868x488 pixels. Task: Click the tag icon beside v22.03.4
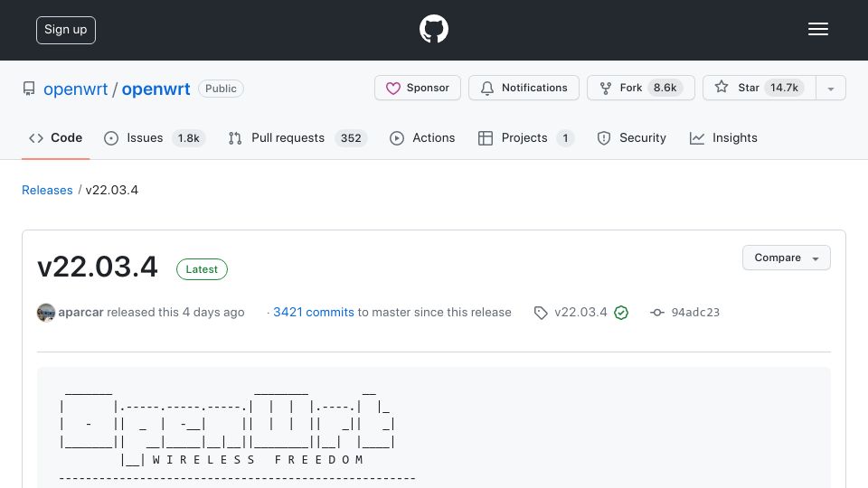point(541,314)
